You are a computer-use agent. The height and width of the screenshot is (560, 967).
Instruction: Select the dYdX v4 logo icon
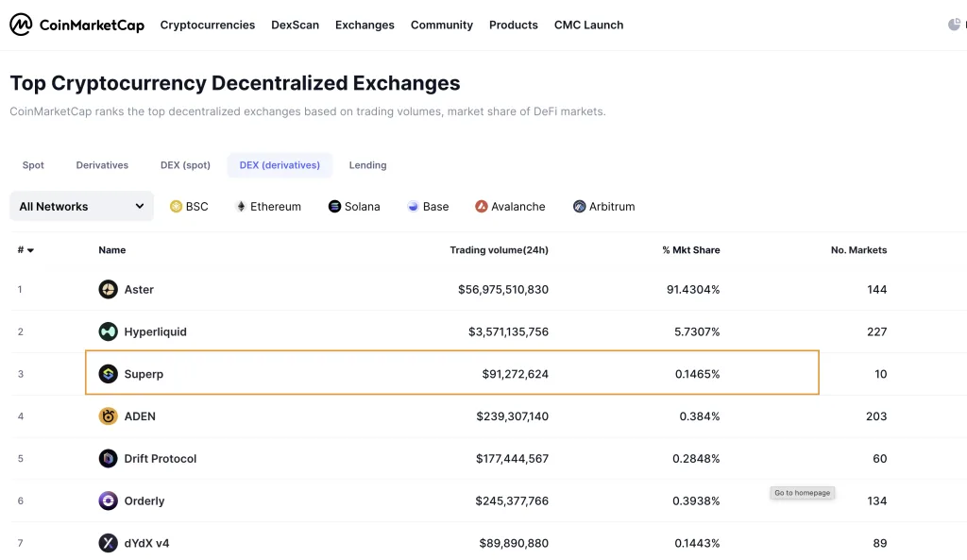pyautogui.click(x=108, y=543)
